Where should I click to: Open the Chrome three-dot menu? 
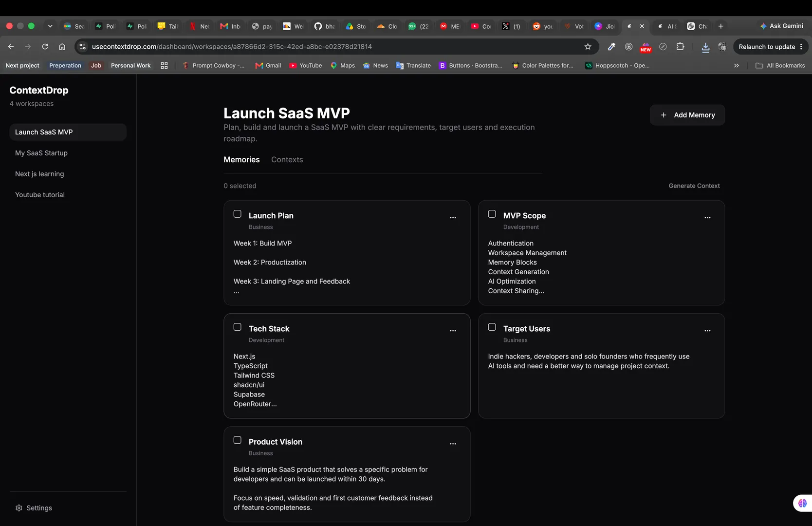coord(801,47)
